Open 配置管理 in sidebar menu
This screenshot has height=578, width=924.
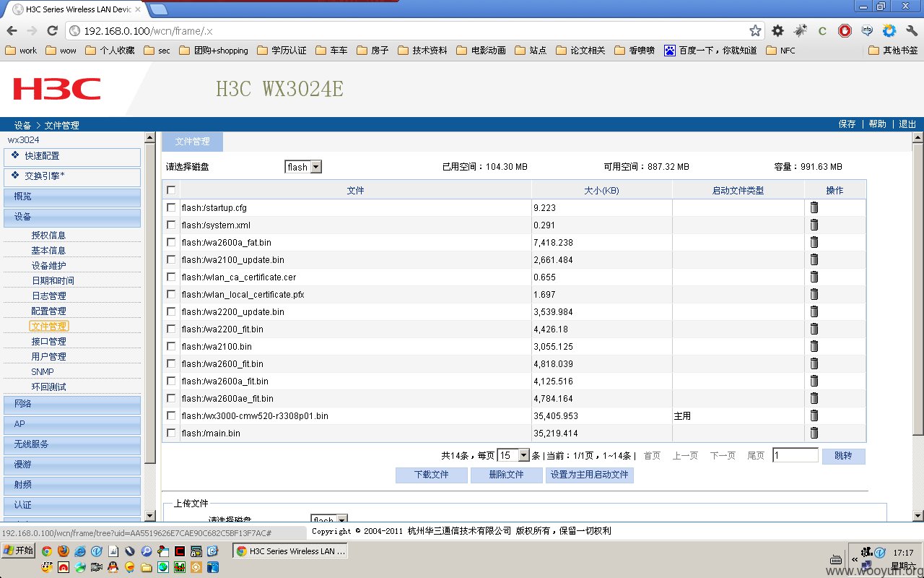(x=48, y=311)
